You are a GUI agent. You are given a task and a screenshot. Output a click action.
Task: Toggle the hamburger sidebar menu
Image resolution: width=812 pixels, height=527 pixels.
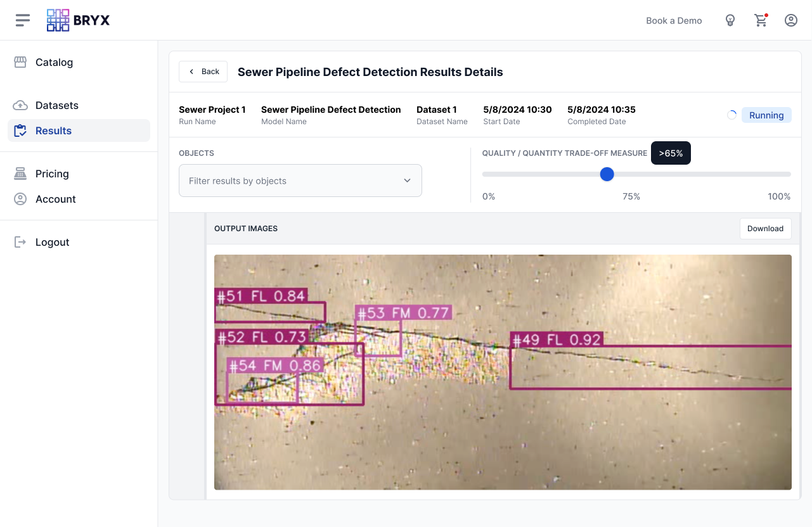[x=23, y=20]
